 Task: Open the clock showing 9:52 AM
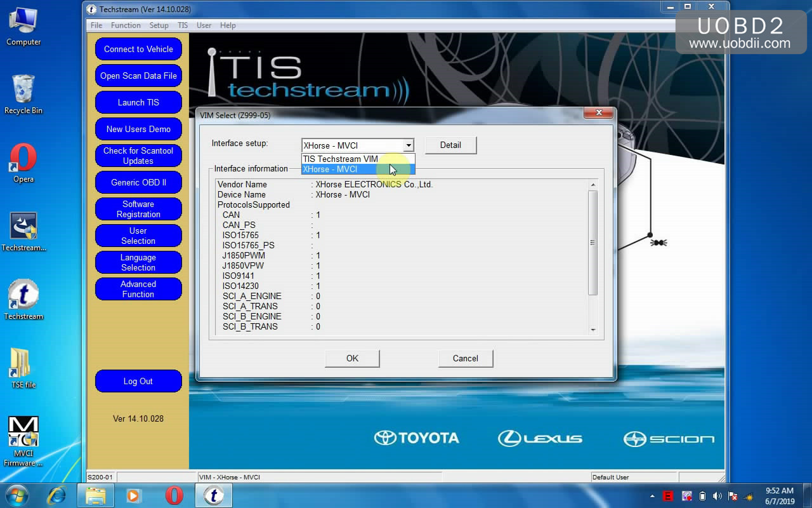779,496
